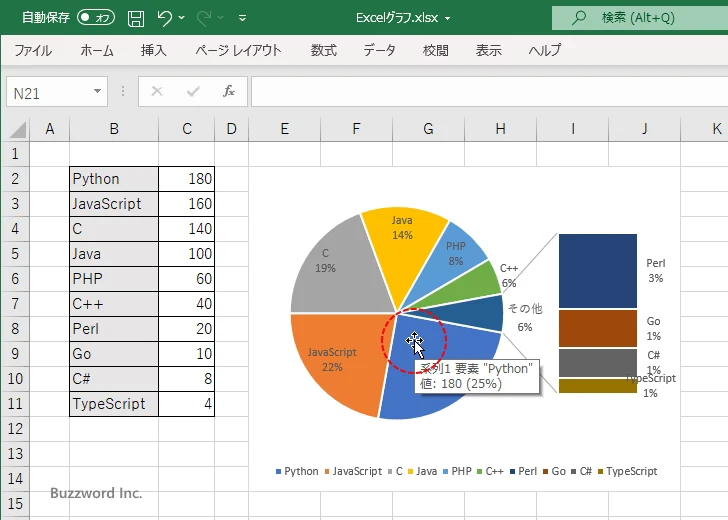728x520 pixels.
Task: Click the Enter checkmark in formula bar
Action: click(x=193, y=91)
